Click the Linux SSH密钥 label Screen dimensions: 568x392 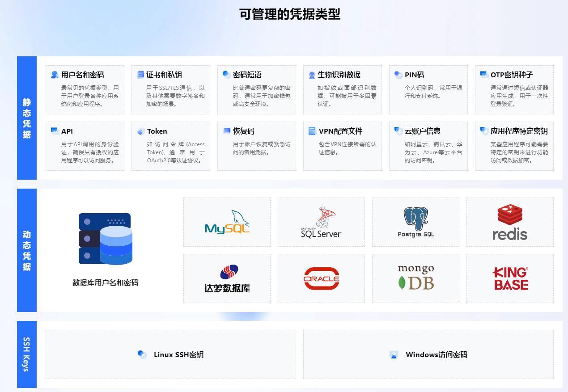(179, 354)
